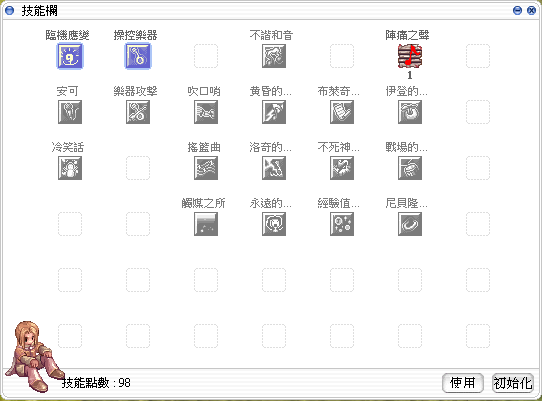This screenshot has width=542, height=401.
Task: Click the seated character sprite thumbnail
Action: (x=34, y=356)
